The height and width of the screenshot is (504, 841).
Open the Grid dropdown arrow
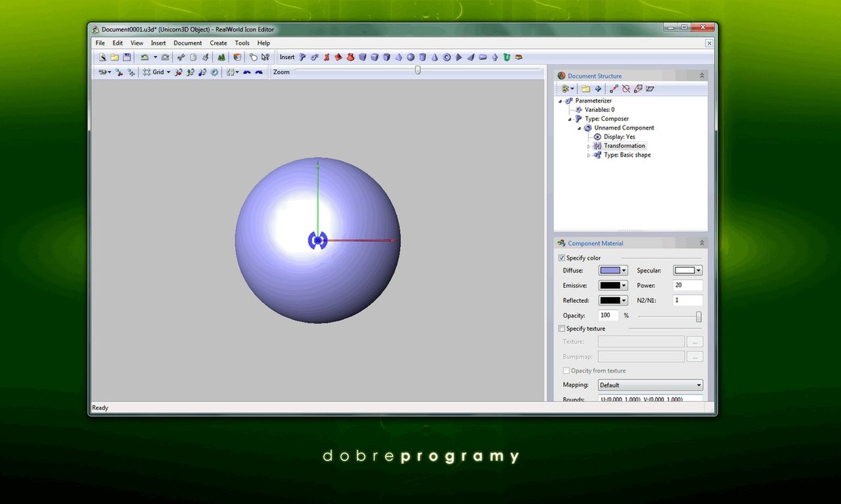168,72
